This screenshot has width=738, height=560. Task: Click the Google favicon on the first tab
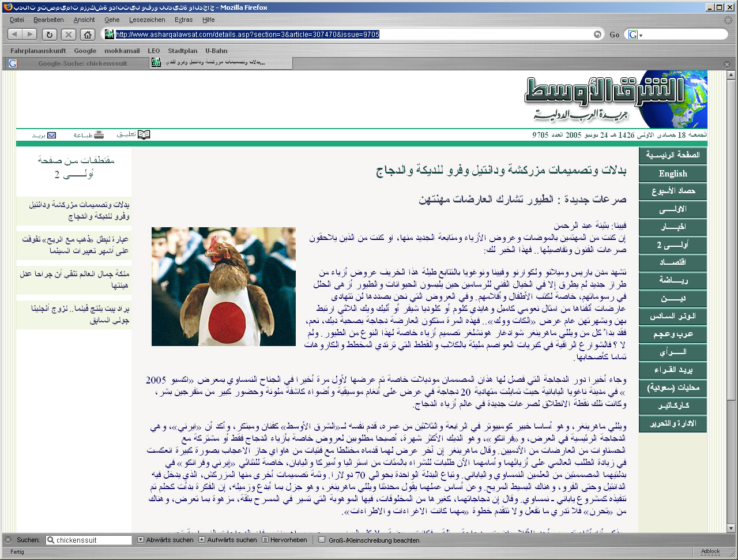pos(13,63)
